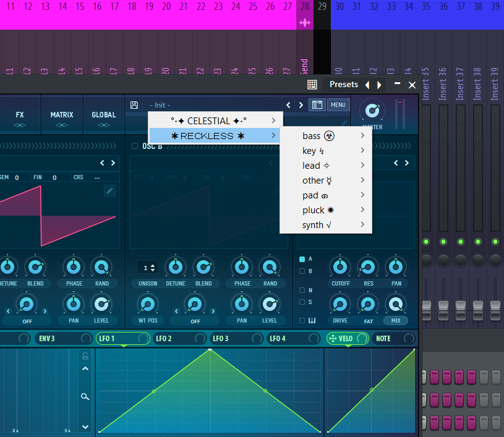
Task: Enable the OSC B checkbox
Action: point(135,146)
